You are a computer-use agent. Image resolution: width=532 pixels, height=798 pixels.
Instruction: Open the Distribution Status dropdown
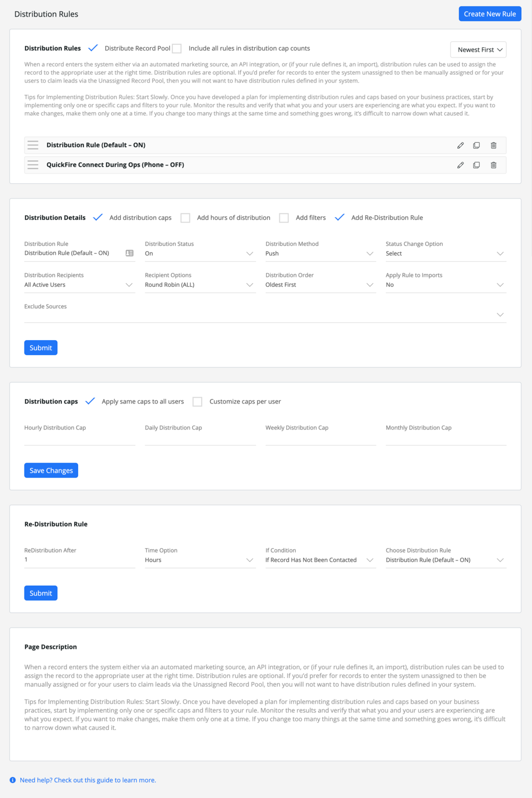coord(200,253)
